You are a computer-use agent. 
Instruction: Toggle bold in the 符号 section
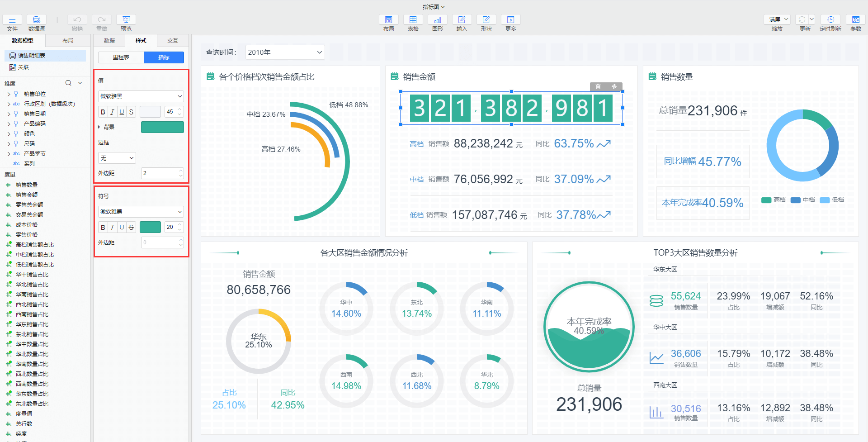click(x=103, y=227)
